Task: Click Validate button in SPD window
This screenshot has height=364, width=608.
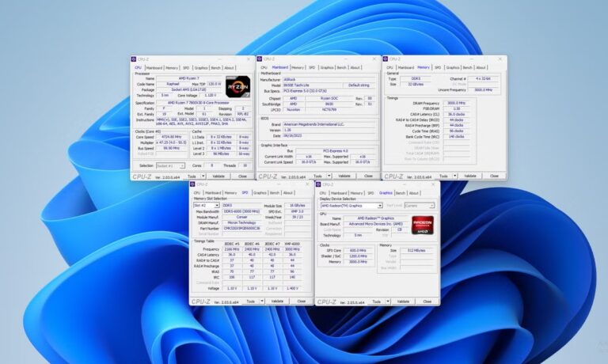Action: tap(278, 301)
